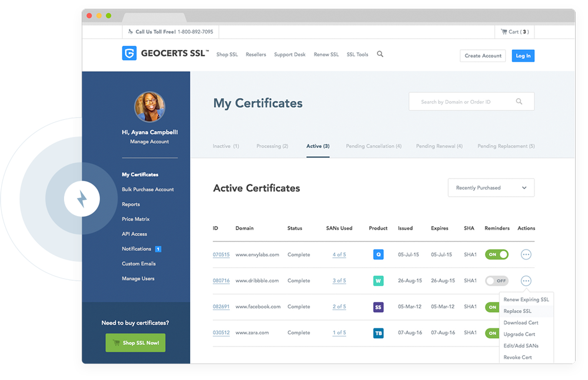Click the Notifications badge showing 1
Image resolution: width=588 pixels, height=380 pixels.
[158, 249]
